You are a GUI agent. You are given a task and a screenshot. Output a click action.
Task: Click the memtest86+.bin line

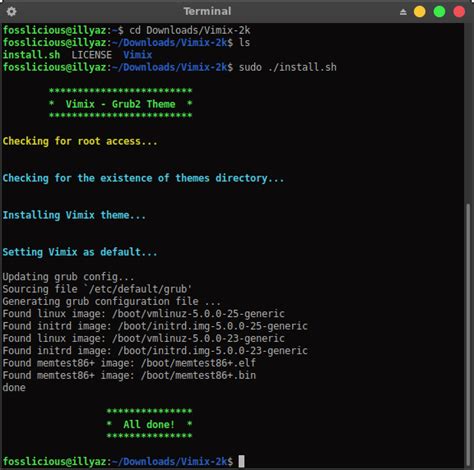129,375
